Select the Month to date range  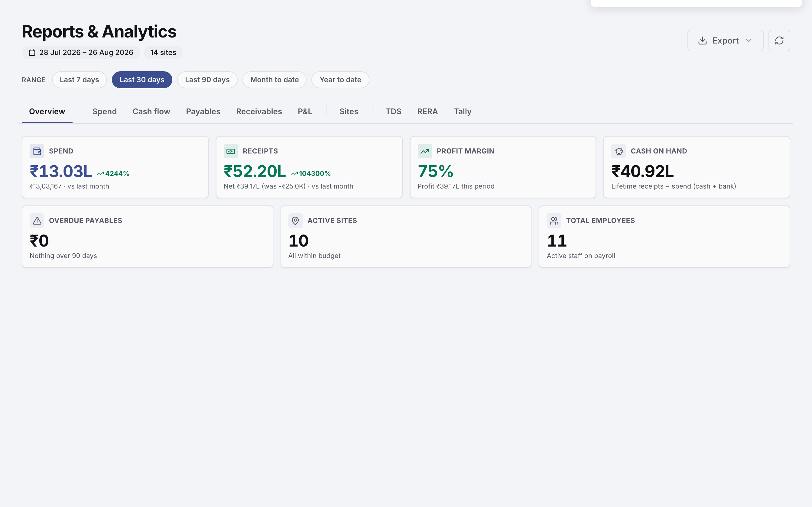tap(274, 80)
